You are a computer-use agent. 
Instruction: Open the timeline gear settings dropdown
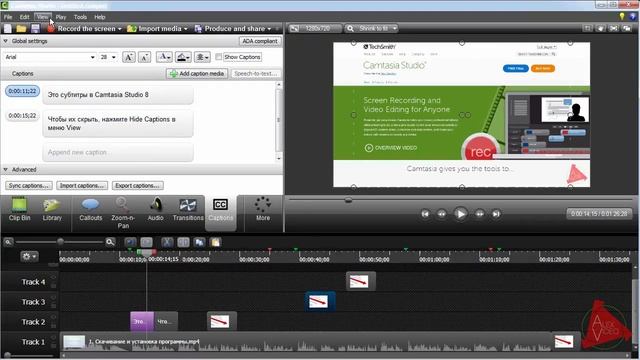tap(29, 256)
